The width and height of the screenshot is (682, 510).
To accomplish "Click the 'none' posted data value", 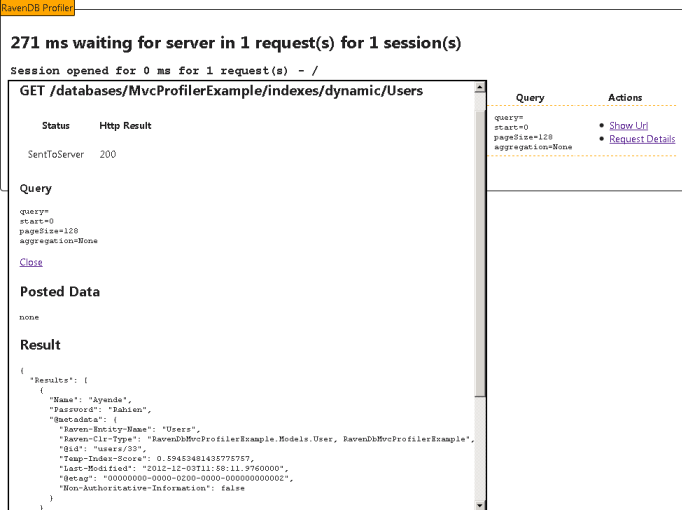I will [29, 317].
